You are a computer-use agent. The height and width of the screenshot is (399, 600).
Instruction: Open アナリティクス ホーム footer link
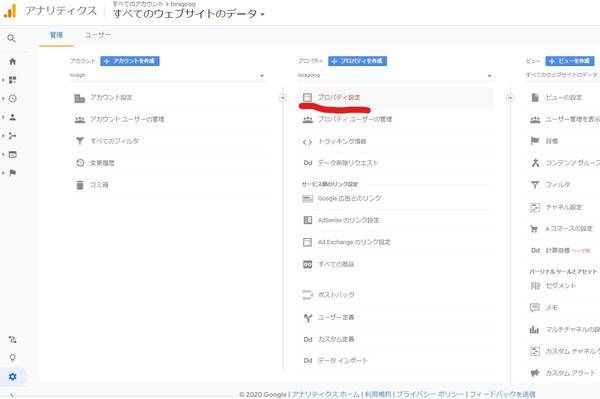tap(326, 394)
